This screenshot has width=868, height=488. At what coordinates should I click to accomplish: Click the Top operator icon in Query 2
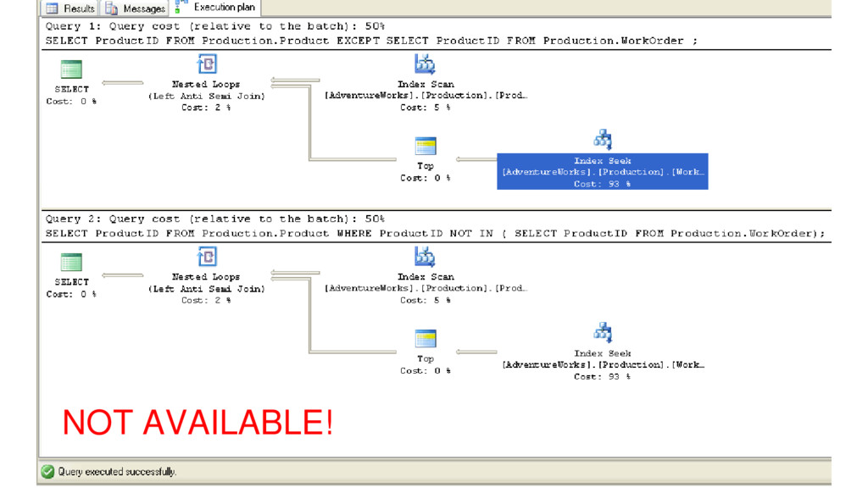(426, 339)
